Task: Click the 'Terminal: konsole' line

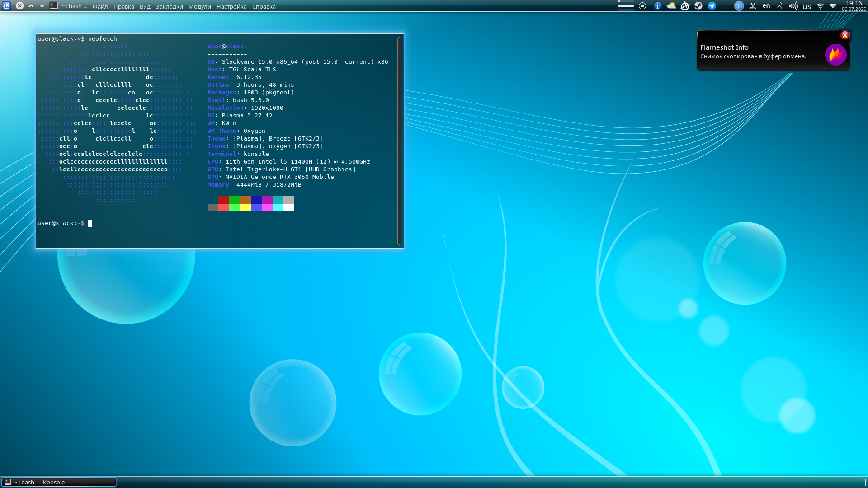Action: coord(238,154)
